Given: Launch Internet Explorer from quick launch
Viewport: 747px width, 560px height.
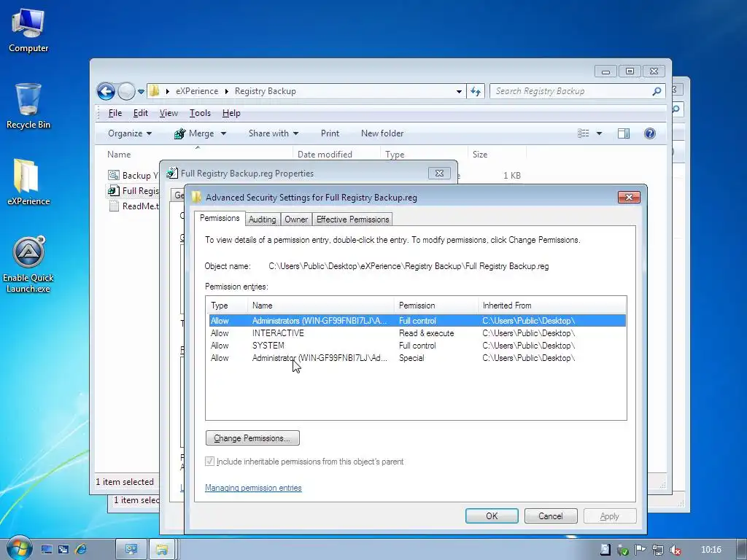Looking at the screenshot, I should pyautogui.click(x=81, y=550).
